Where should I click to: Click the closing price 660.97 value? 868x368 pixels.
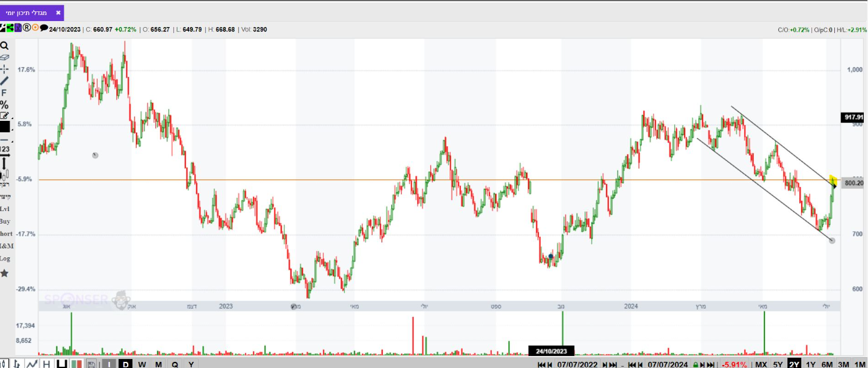[x=103, y=29]
